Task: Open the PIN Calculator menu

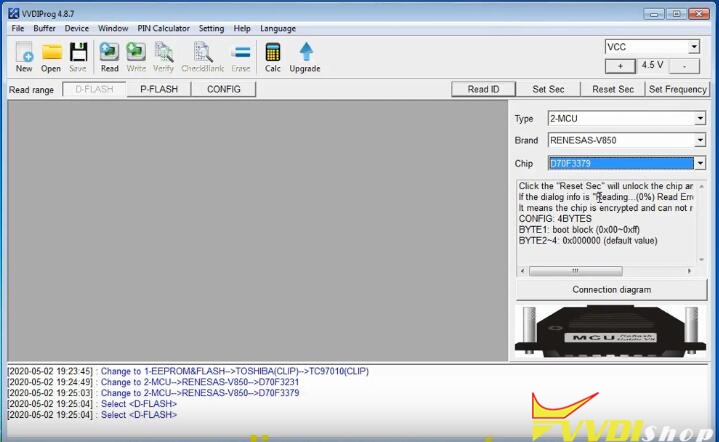Action: click(x=163, y=28)
